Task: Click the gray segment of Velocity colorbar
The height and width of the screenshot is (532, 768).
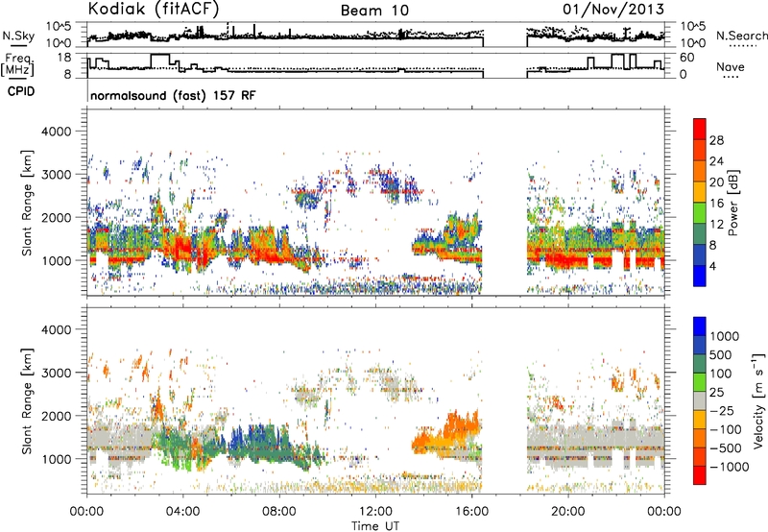Action: coord(700,400)
